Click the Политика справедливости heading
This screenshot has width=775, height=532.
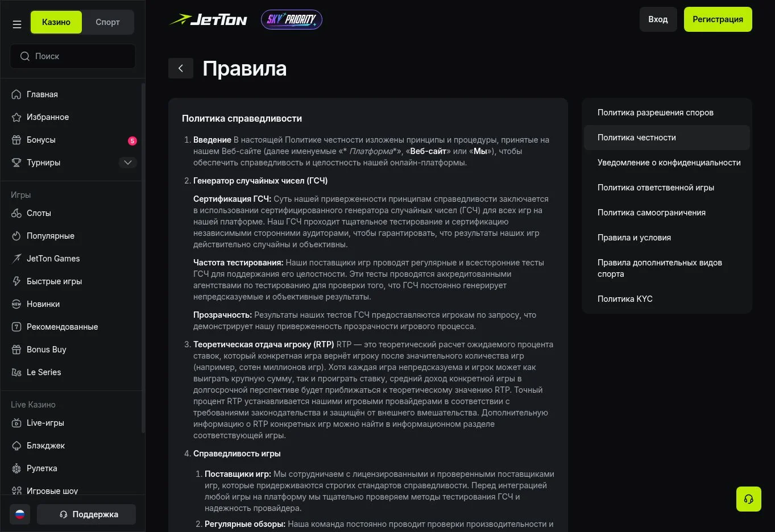tap(242, 118)
